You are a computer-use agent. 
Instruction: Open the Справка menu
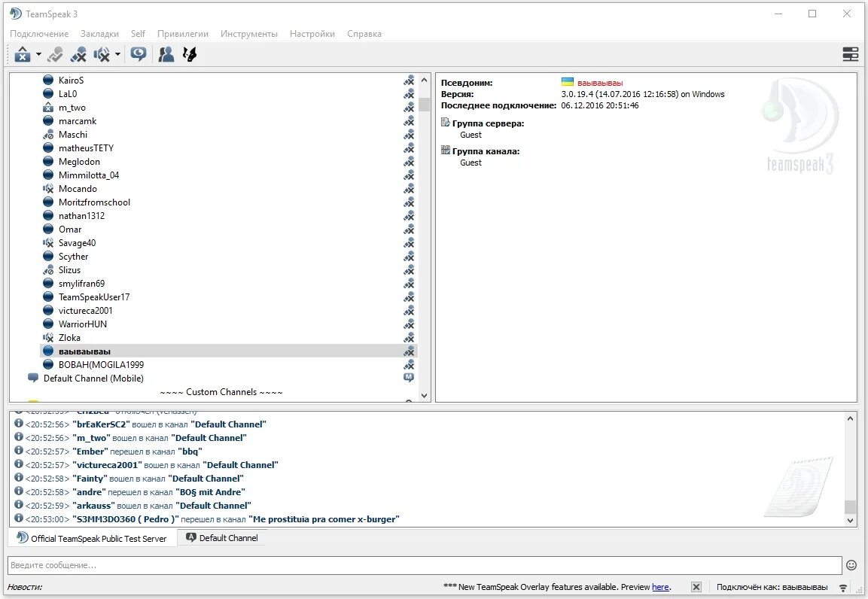(364, 34)
